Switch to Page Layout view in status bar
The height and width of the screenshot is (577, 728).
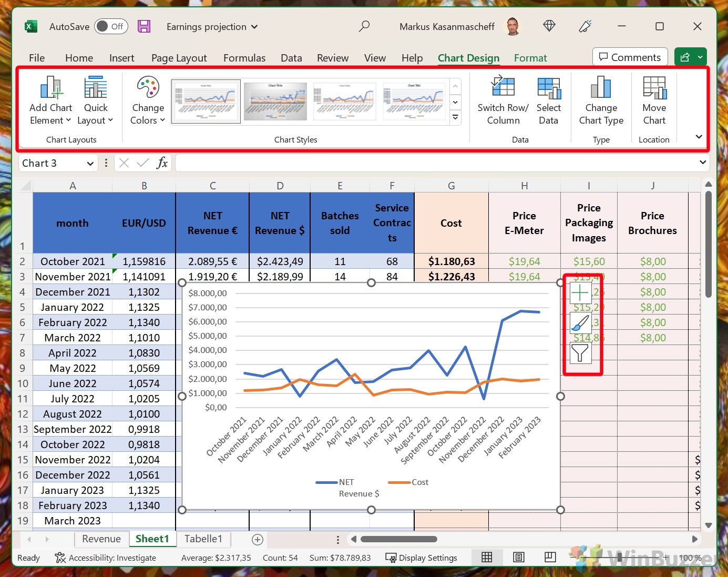[x=519, y=558]
